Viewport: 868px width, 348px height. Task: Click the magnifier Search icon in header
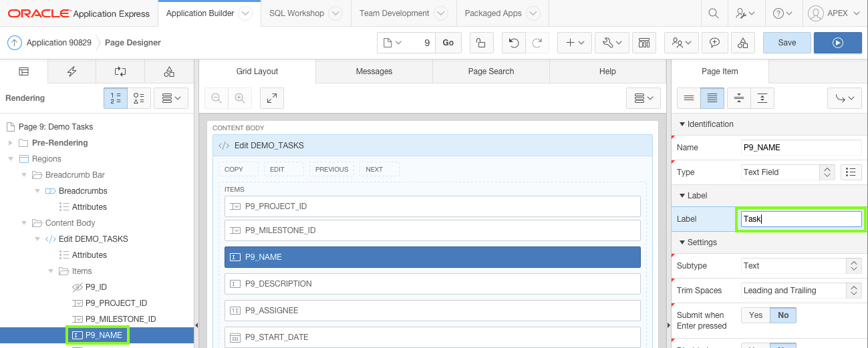point(714,13)
